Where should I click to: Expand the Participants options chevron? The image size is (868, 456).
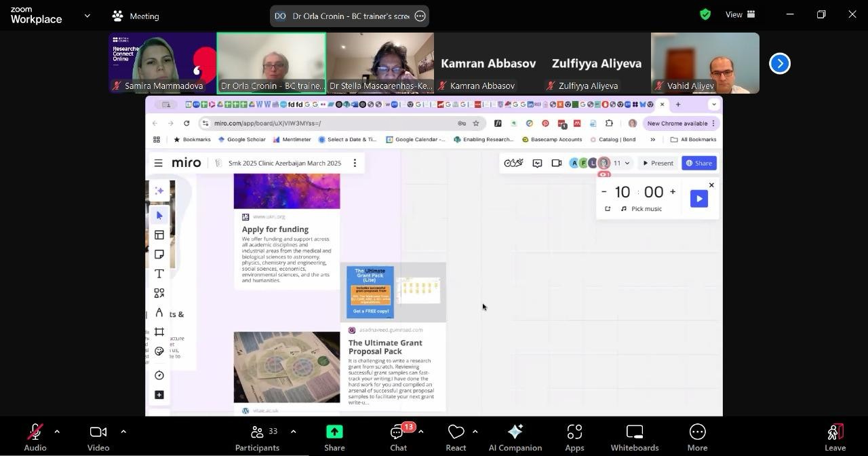coord(293,432)
